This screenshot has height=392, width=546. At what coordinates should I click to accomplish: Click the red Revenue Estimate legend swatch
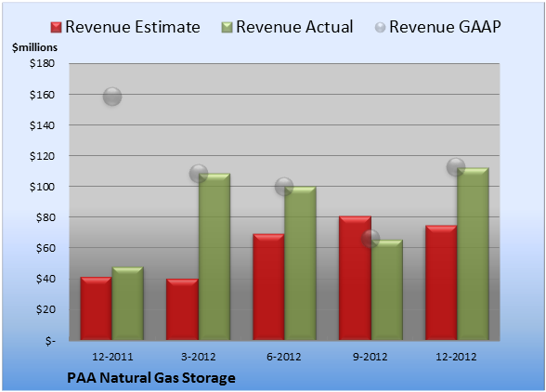coord(56,28)
